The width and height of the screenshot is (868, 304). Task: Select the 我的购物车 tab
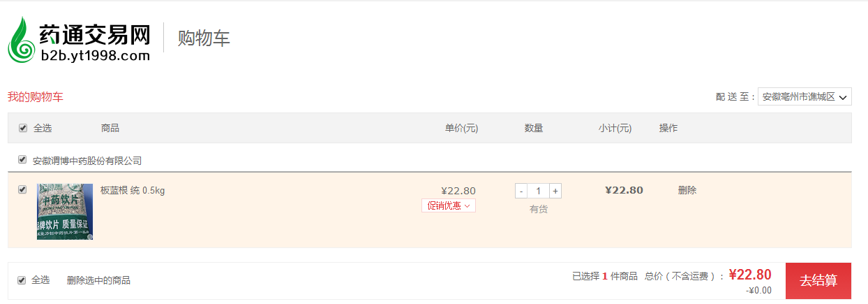point(36,96)
